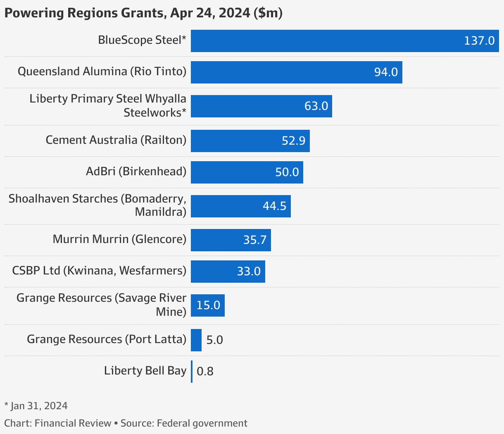Click the 94.0 value label

pyautogui.click(x=387, y=72)
